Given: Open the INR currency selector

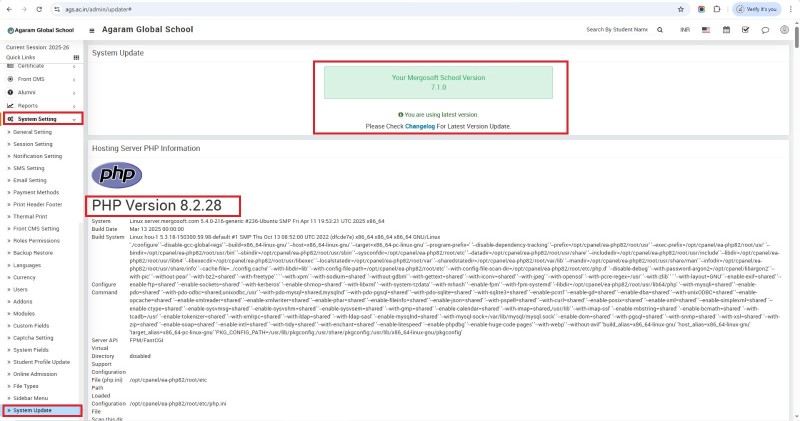Looking at the screenshot, I should pos(685,30).
